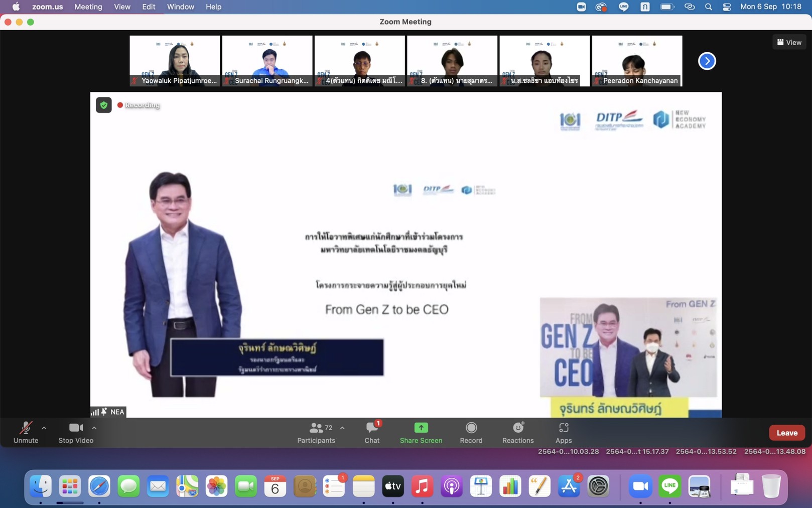Select desktop file 2564-0...10.03.28
This screenshot has height=508, width=812.
(x=569, y=451)
